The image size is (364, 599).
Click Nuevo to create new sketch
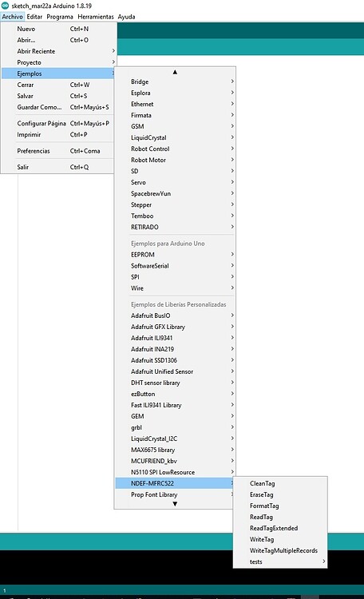coord(59,29)
